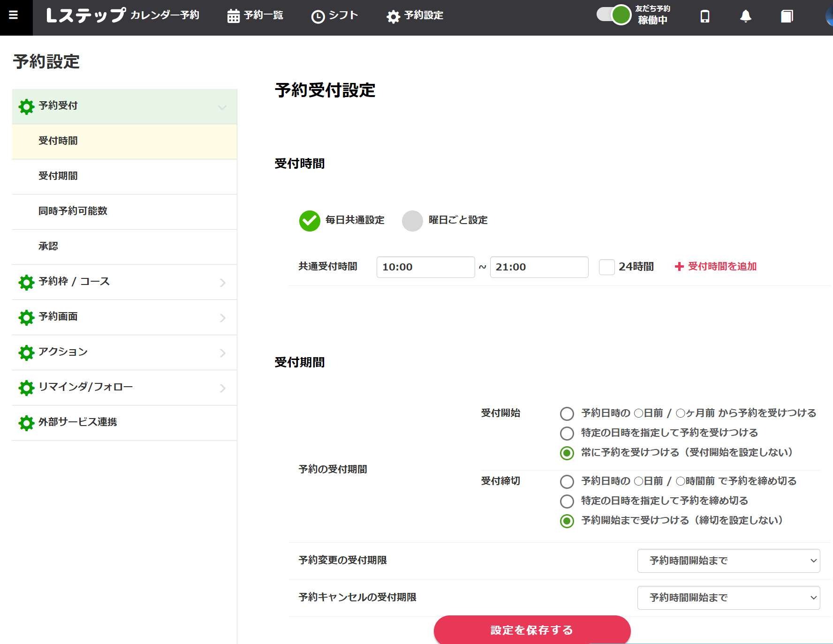
Task: Click 設定を保存する button
Action: (x=532, y=629)
